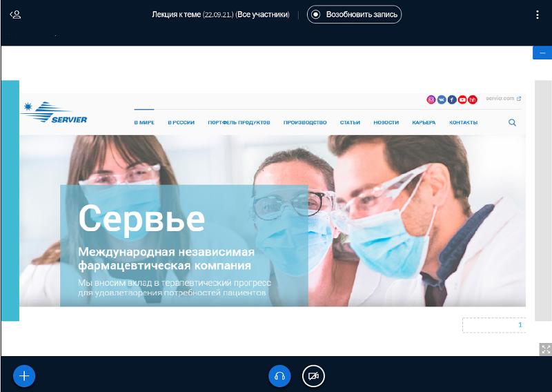Toggle the headphones audio button
This screenshot has height=392, width=552.
(x=279, y=376)
